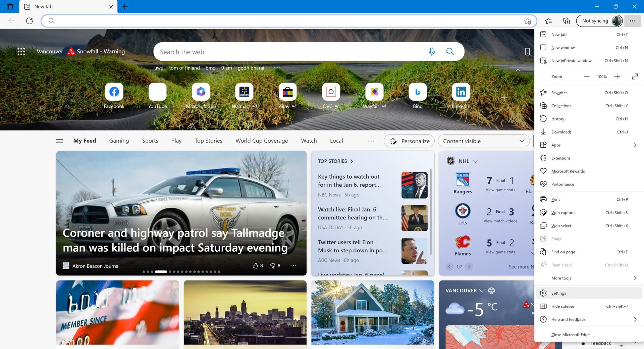Image resolution: width=644 pixels, height=349 pixels.
Task: Open the QVC shortcut tile
Action: [x=331, y=92]
